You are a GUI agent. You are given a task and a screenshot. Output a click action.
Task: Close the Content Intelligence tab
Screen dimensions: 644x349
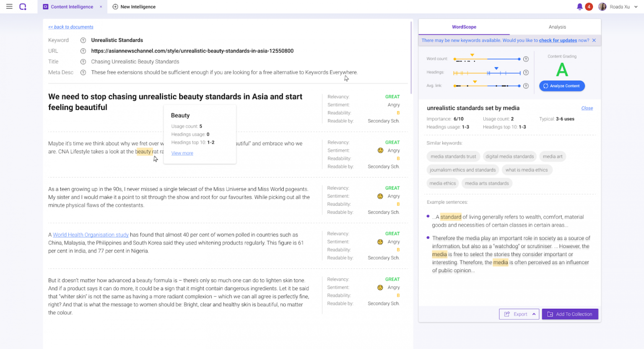[x=101, y=7]
